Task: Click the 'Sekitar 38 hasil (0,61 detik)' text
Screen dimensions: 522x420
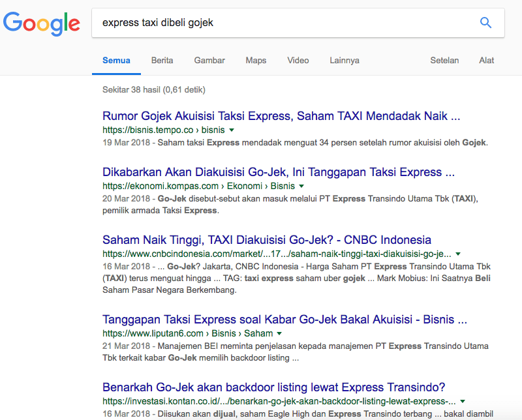Action: (x=154, y=89)
